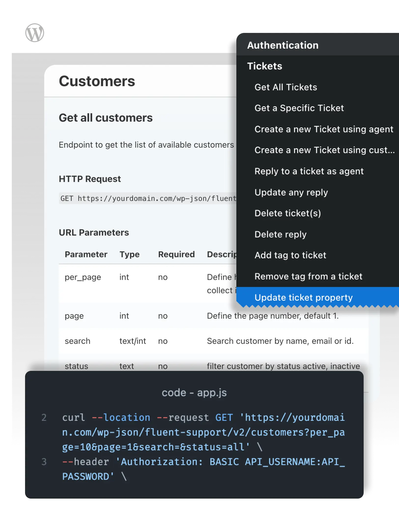
Task: Select Add tag to ticket
Action: [x=290, y=255]
